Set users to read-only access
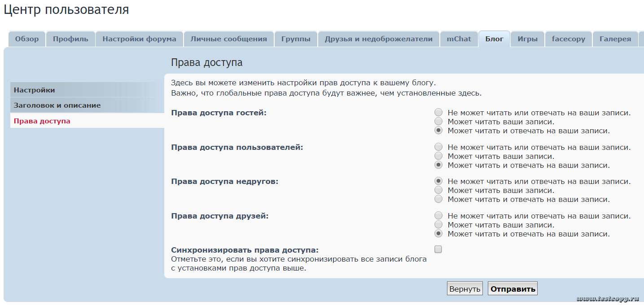Image resolution: width=644 pixels, height=306 pixels. 438,156
